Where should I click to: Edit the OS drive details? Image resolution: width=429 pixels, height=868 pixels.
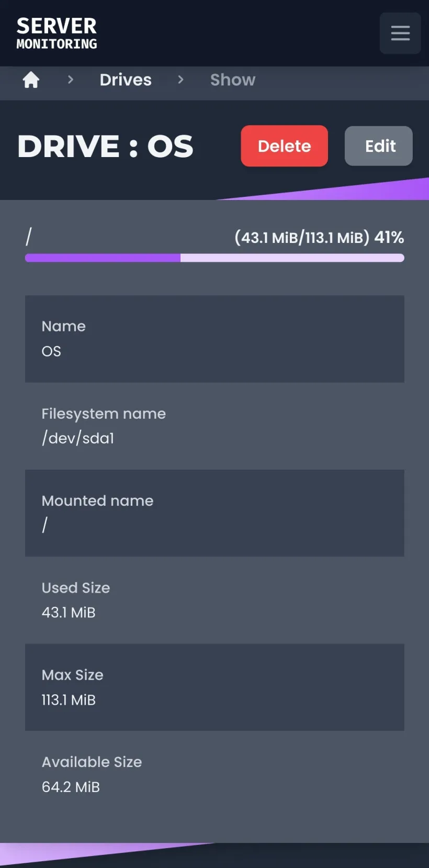pos(378,146)
